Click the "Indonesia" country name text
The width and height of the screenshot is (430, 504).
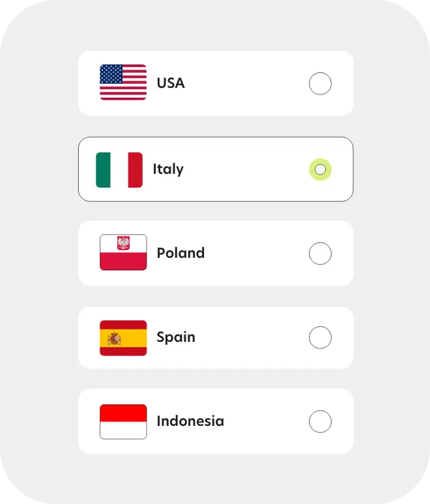(190, 421)
